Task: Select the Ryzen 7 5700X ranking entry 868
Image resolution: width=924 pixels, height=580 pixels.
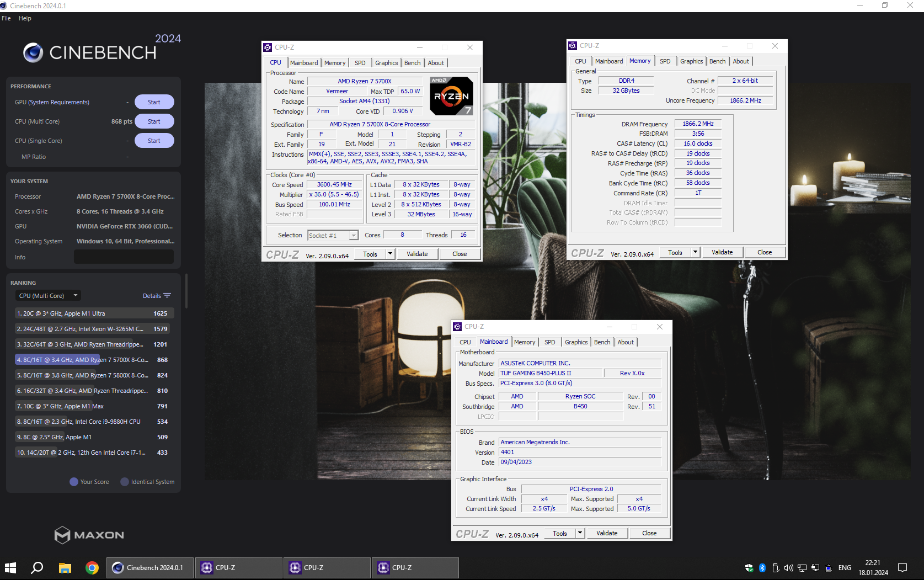Action: click(x=95, y=360)
